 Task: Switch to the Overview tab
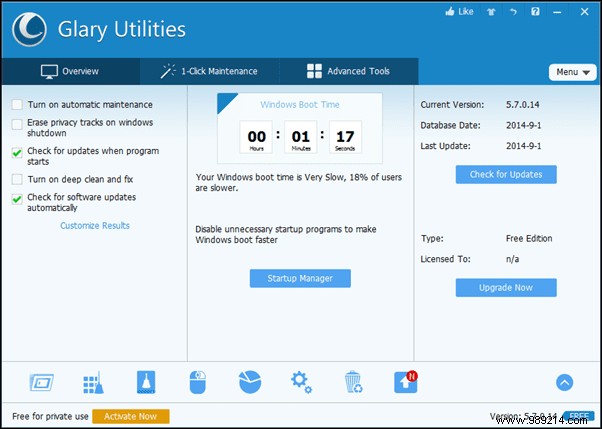[x=71, y=71]
